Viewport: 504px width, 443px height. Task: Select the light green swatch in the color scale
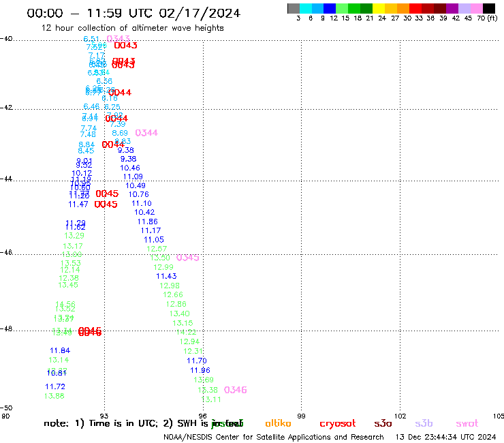(x=342, y=8)
